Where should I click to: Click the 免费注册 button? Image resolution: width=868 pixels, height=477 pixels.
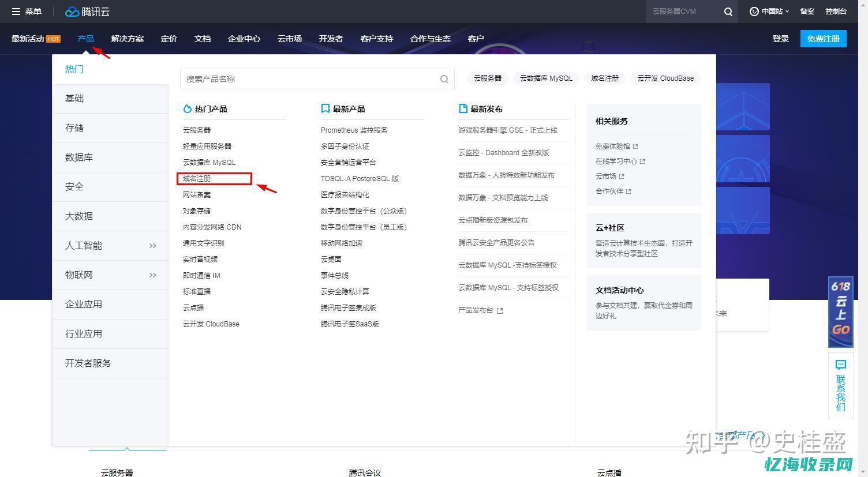[824, 39]
